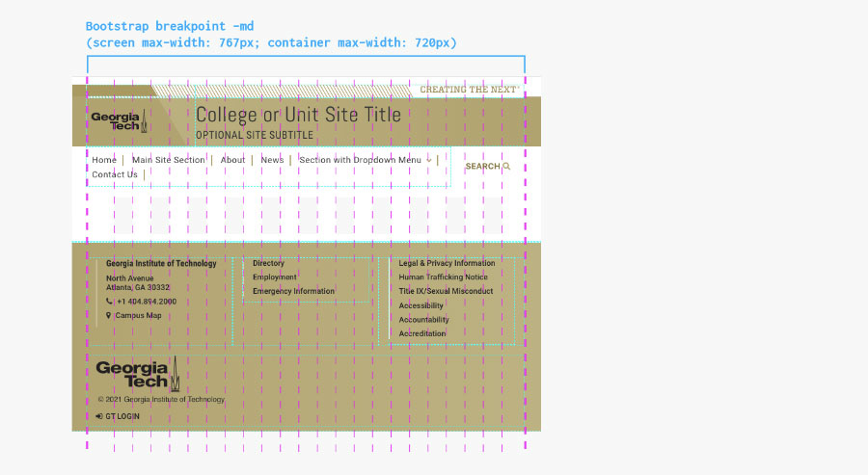Open Legal & Privacy Information link
The width and height of the screenshot is (868, 475).
click(447, 263)
